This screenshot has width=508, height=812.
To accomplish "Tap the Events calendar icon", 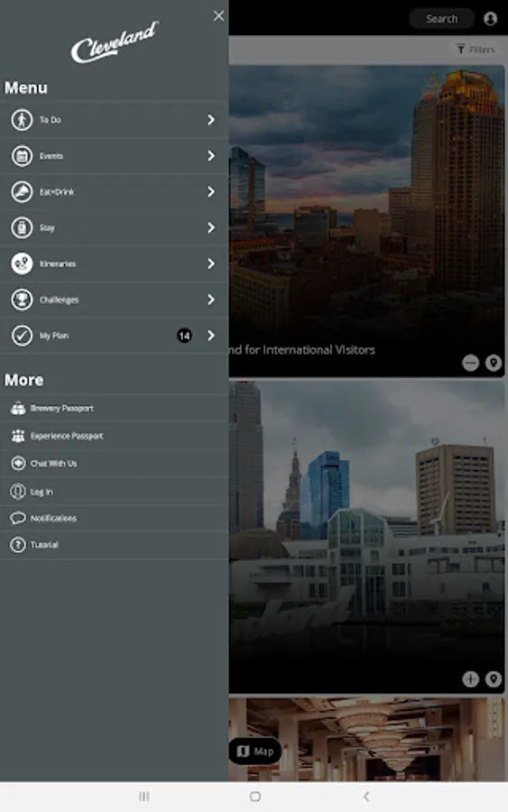I will click(22, 156).
